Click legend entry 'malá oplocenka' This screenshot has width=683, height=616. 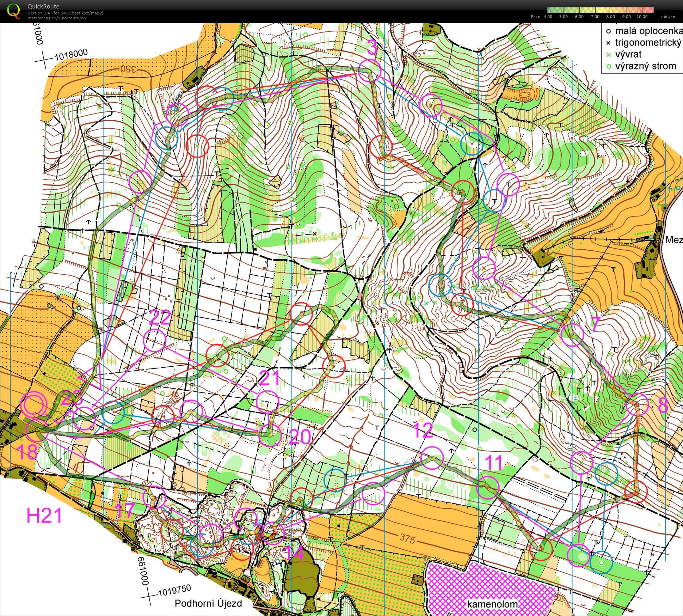649,31
